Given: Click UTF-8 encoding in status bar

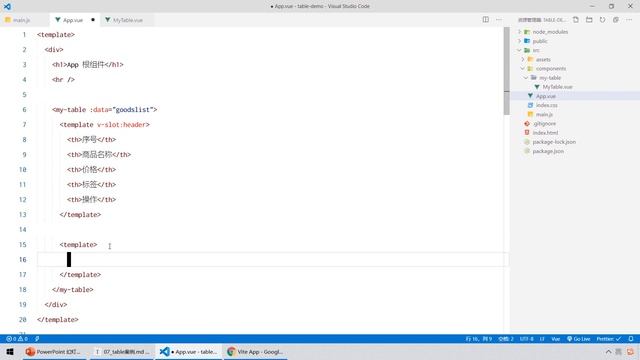Looking at the screenshot, I should pyautogui.click(x=527, y=339).
